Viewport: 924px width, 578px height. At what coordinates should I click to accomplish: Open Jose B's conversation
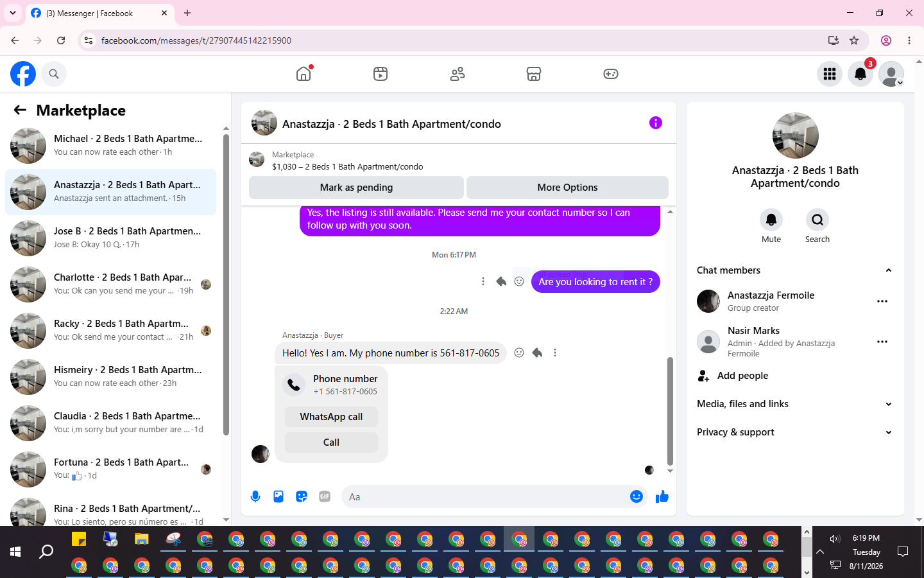[110, 238]
